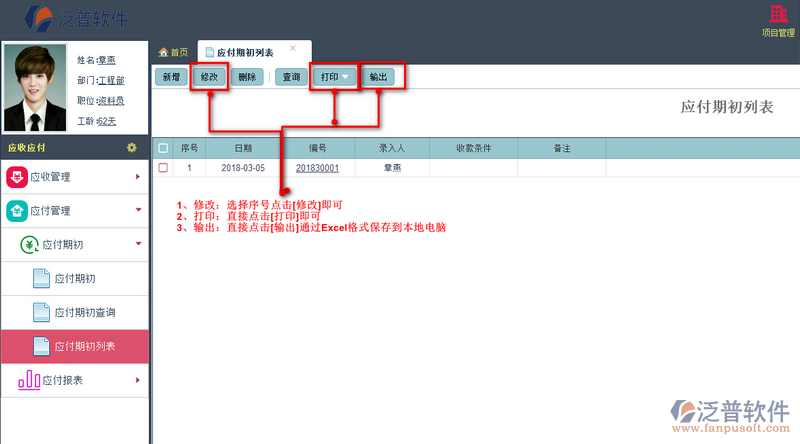Open 应付期初查询 document icon
800x444 pixels.
click(41, 312)
